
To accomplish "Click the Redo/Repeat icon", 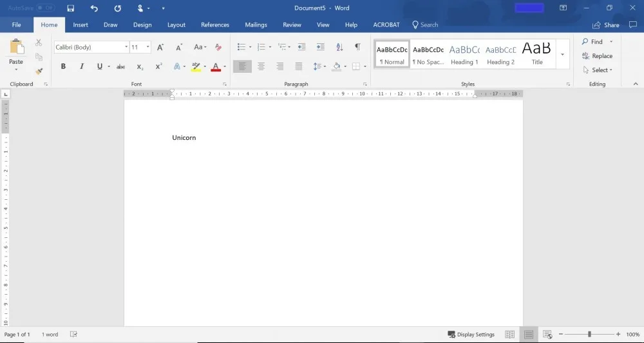I will click(x=117, y=8).
